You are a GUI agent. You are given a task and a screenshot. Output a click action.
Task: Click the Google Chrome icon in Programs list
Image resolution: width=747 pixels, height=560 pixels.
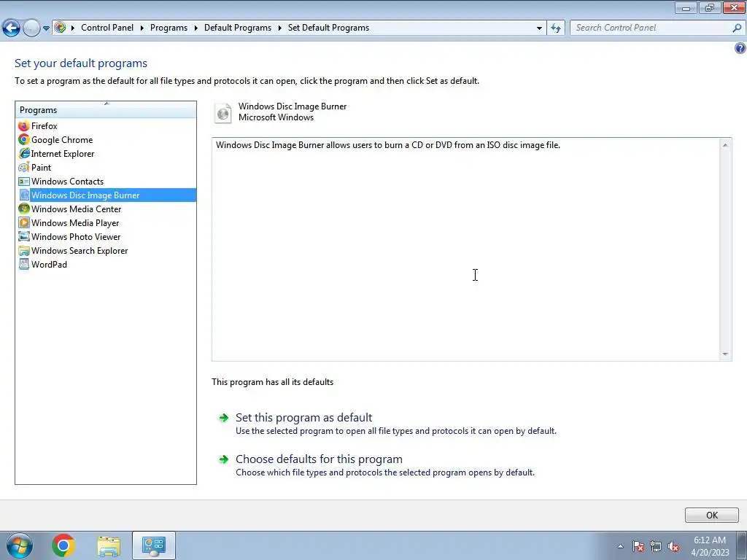(x=24, y=140)
